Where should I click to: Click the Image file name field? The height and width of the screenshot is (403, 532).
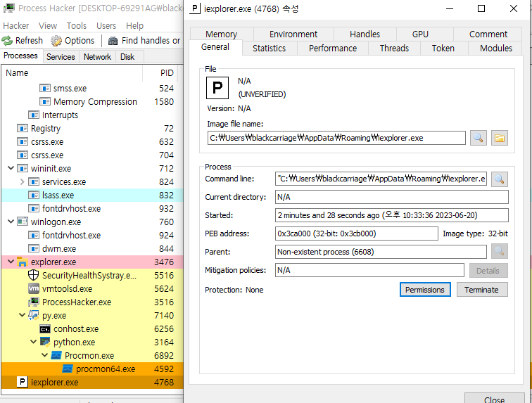coord(336,138)
